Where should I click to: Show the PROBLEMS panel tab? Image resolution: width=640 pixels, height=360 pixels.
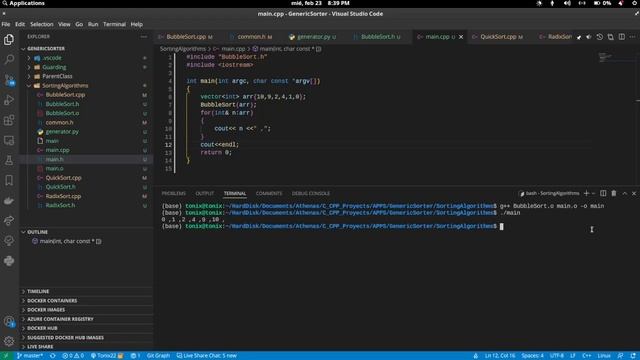coord(173,193)
